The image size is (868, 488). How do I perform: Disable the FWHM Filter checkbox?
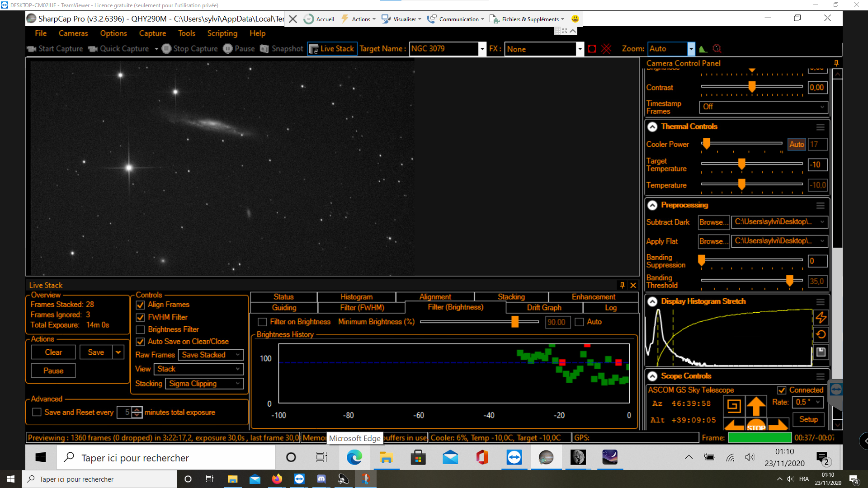tap(141, 317)
